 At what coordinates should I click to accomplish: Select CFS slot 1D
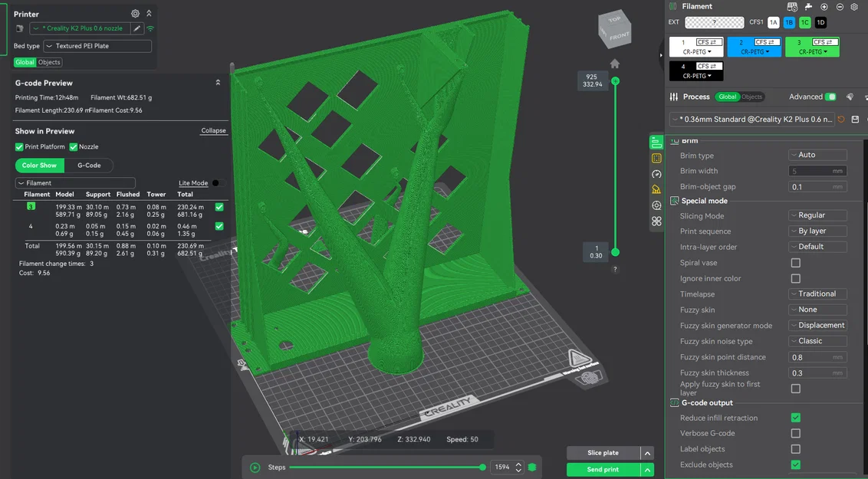coord(820,23)
